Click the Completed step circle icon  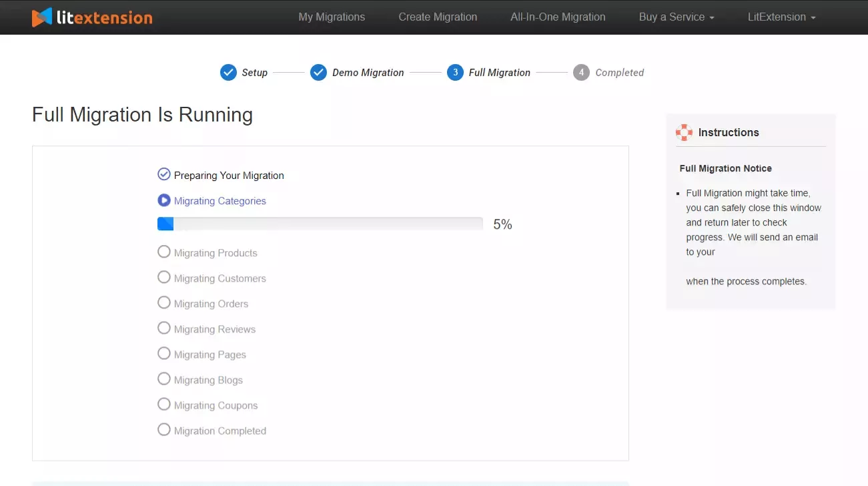coord(581,72)
